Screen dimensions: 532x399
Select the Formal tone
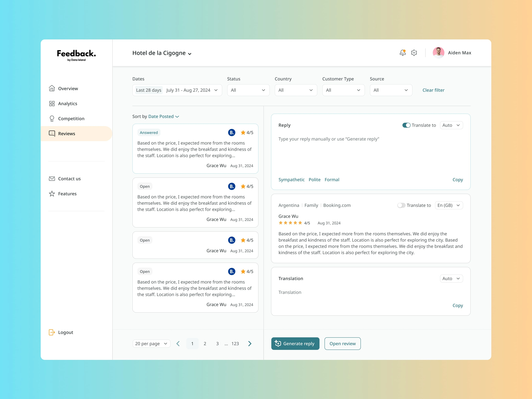click(x=332, y=180)
